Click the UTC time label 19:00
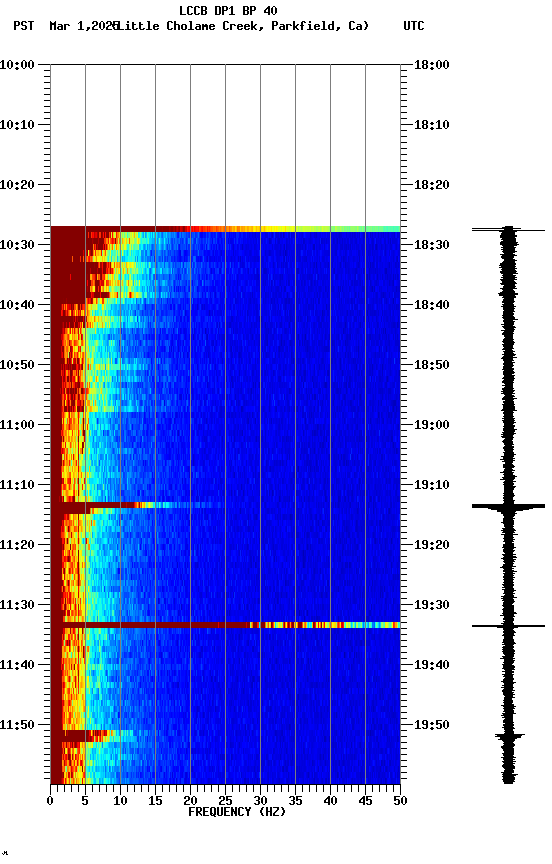This screenshot has height=864, width=552. point(432,425)
